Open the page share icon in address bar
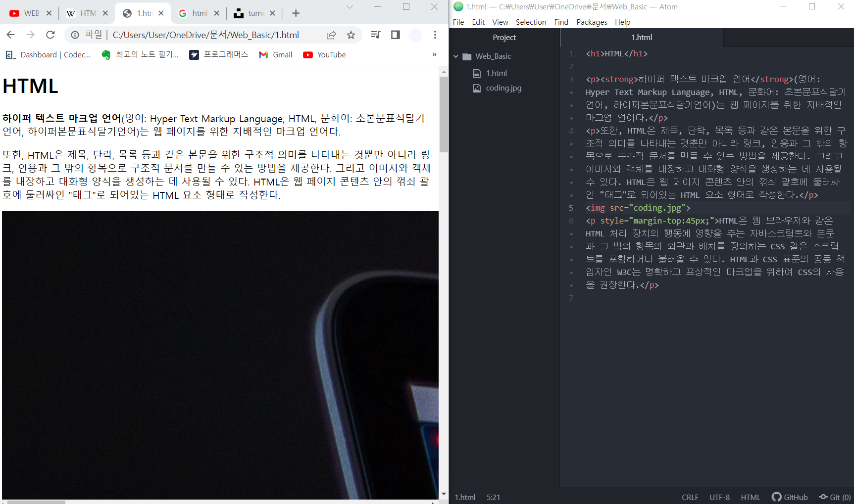Screen dimensions: 854x504 (x=331, y=35)
